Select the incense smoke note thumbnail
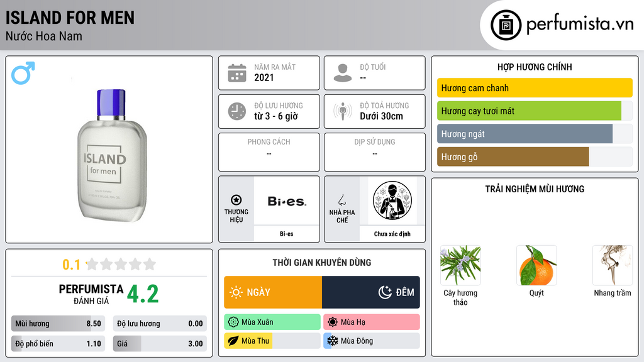 pyautogui.click(x=613, y=266)
